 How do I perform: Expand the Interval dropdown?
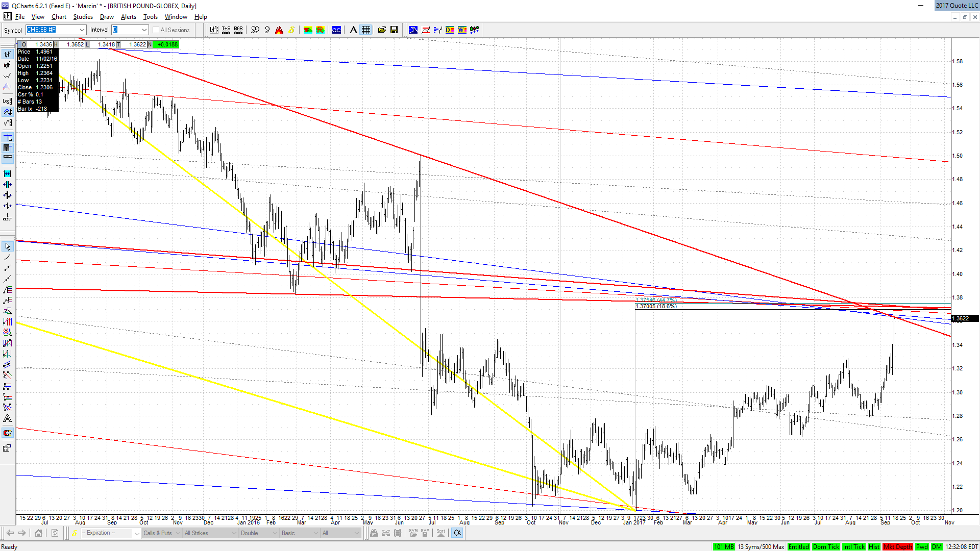(144, 30)
